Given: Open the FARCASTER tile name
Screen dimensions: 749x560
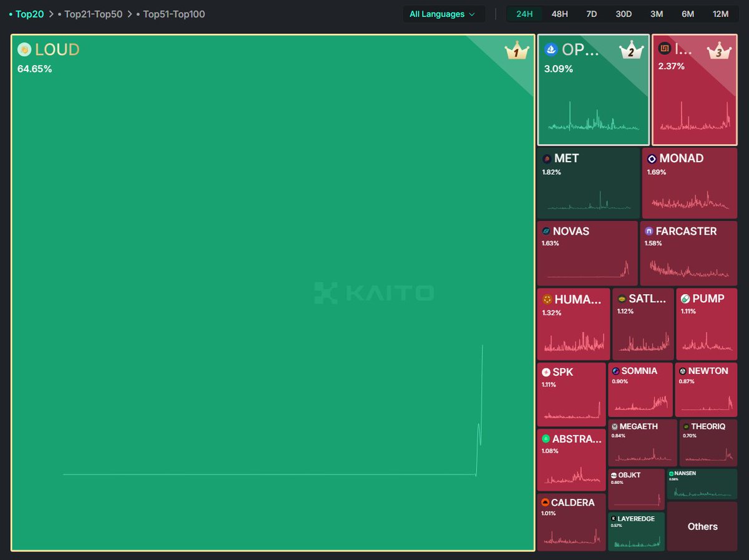Looking at the screenshot, I should pos(686,231).
